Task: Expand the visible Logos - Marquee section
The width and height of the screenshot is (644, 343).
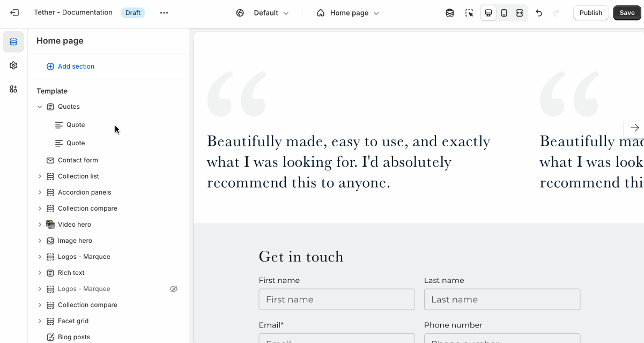Action: [x=40, y=257]
